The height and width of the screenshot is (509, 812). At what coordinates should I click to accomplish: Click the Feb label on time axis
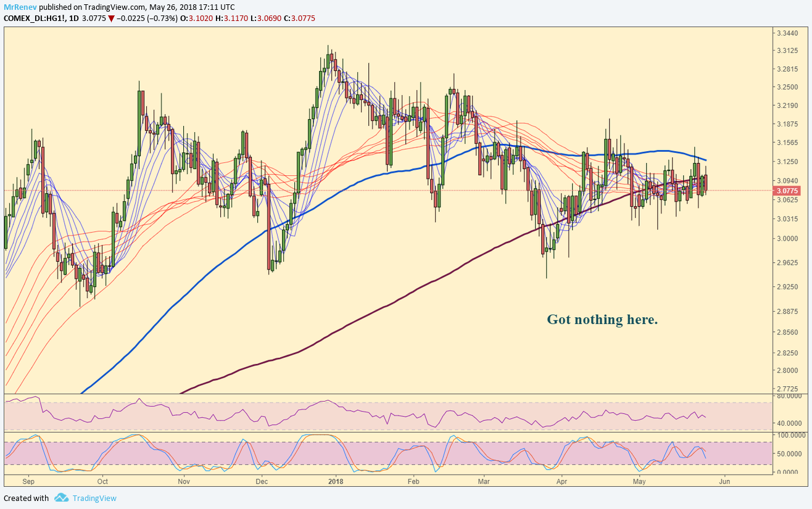(x=413, y=481)
